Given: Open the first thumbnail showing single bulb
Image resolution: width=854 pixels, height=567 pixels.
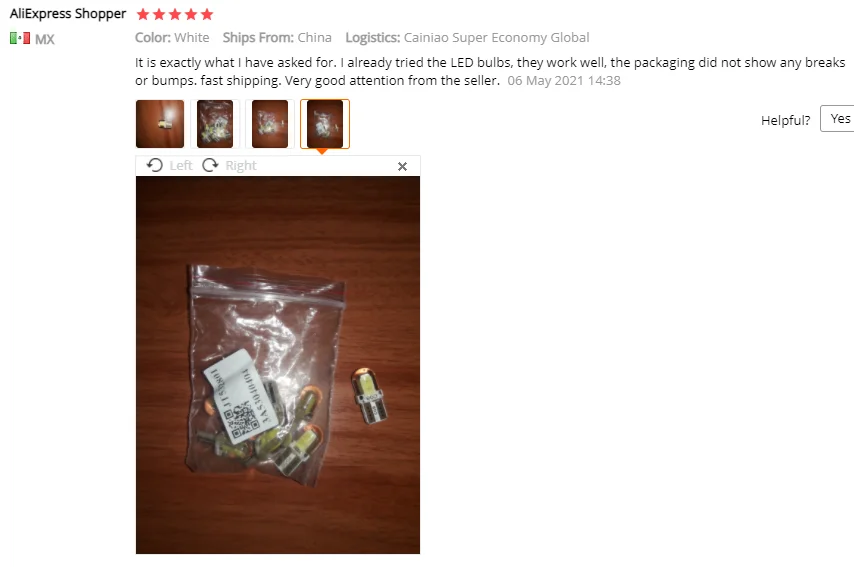Looking at the screenshot, I should pos(160,124).
